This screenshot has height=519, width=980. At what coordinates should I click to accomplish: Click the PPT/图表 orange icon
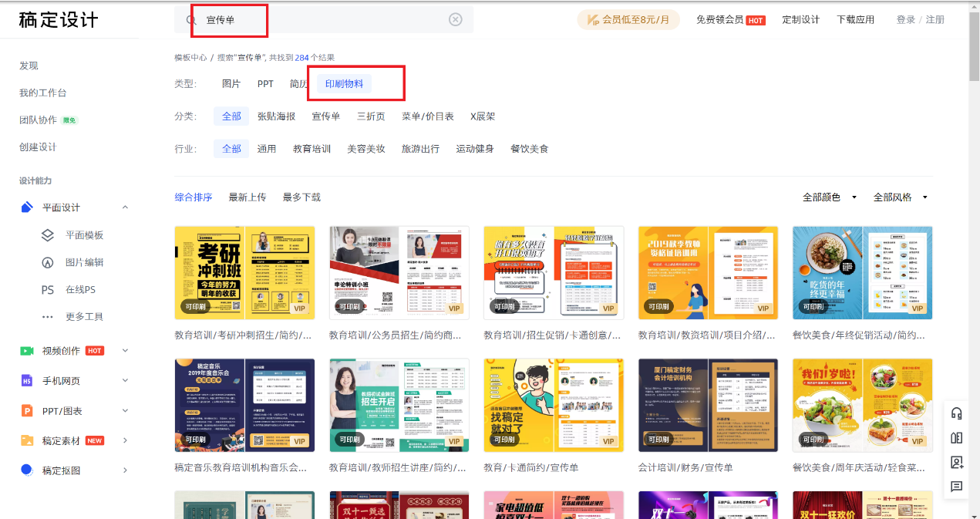(27, 411)
